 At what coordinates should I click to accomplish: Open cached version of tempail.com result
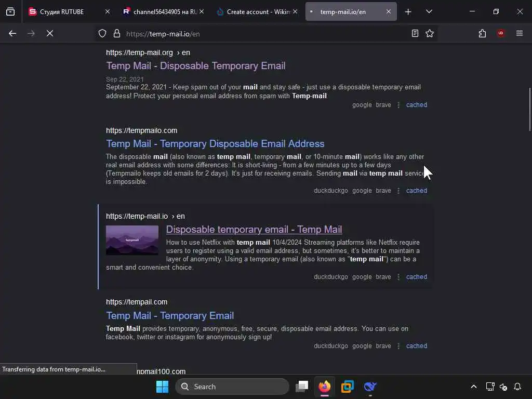point(417,346)
